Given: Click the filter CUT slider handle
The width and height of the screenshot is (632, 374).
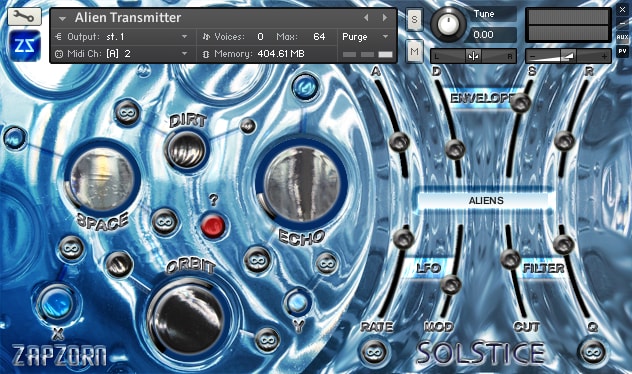Looking at the screenshot, I should pos(510,259).
